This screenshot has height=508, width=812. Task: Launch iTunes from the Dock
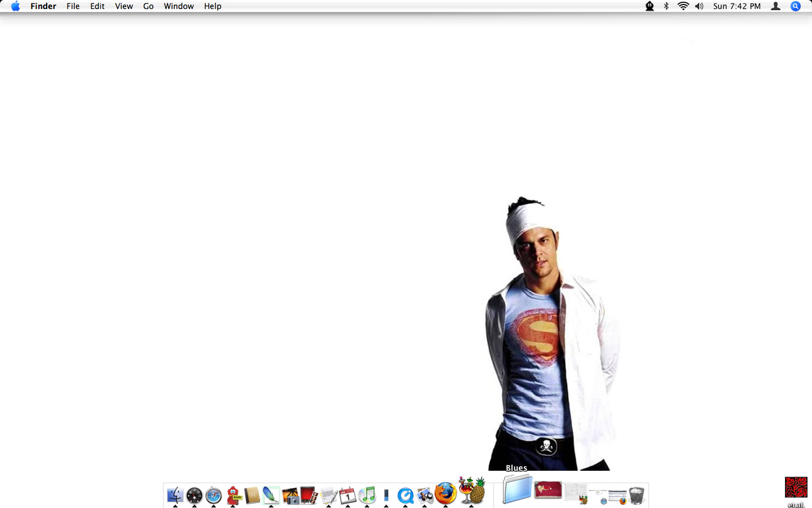[x=367, y=495]
